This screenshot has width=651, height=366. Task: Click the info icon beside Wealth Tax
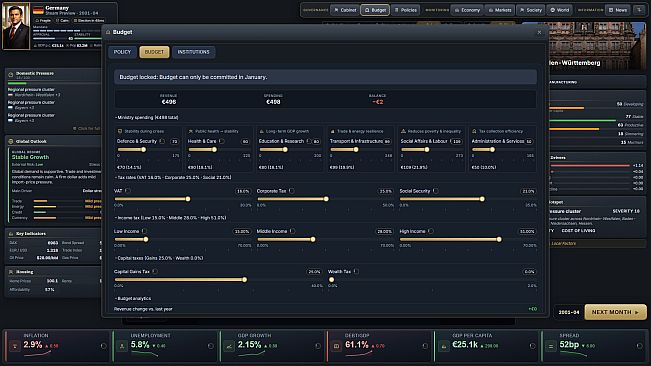(x=356, y=271)
